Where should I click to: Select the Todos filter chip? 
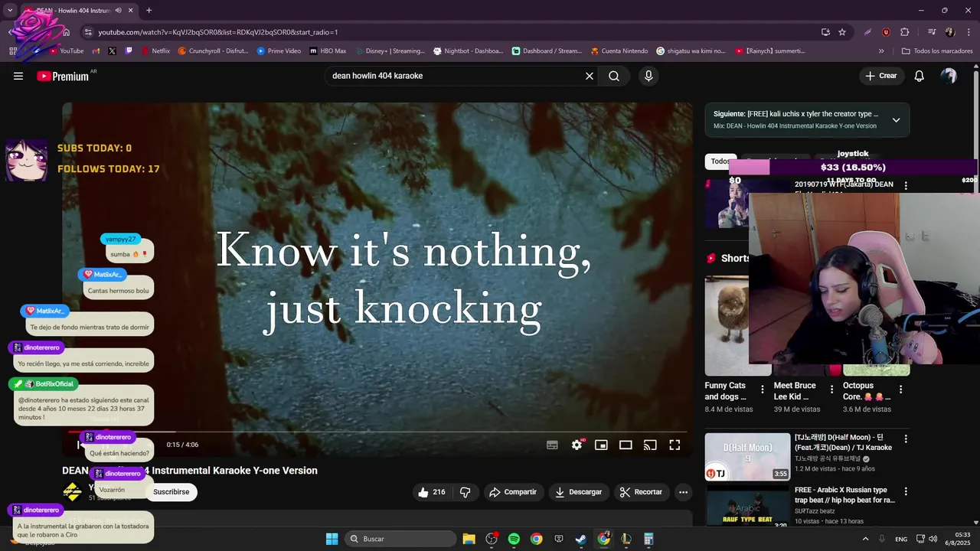720,161
